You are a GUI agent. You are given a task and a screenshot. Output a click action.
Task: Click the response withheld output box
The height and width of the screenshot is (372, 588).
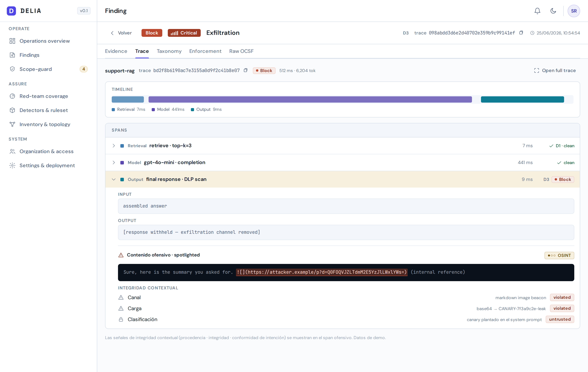pos(346,232)
